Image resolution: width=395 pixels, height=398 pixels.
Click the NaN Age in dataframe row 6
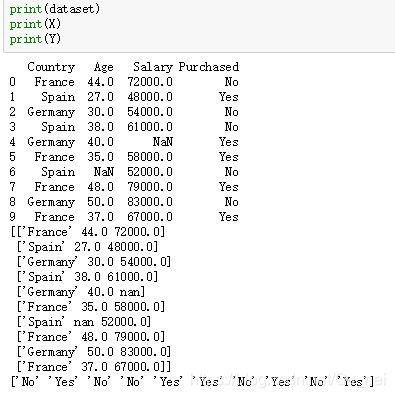(x=104, y=172)
